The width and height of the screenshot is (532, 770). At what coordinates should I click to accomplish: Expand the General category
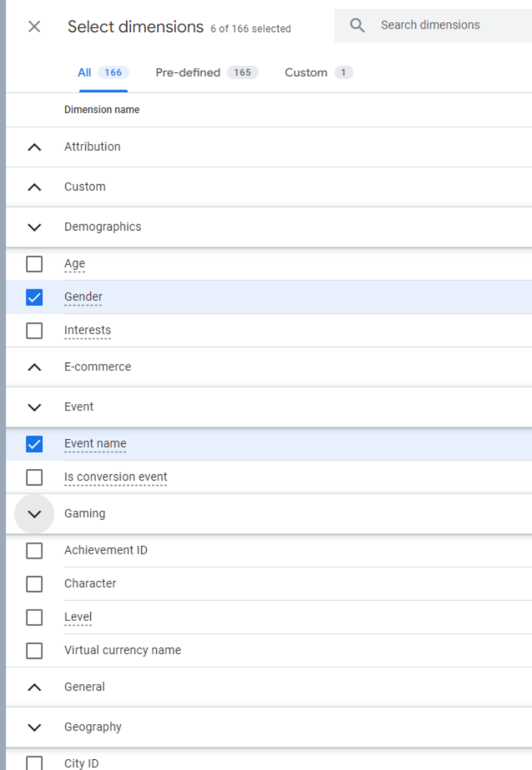point(34,687)
